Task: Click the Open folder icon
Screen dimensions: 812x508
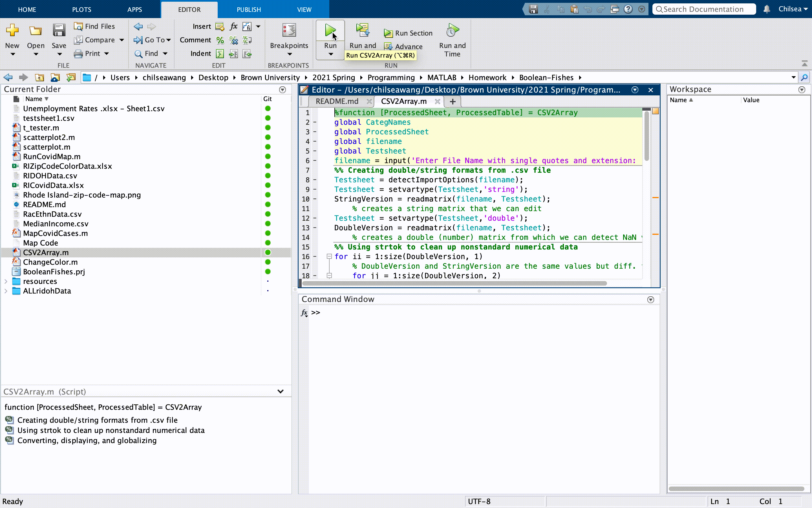Action: [x=35, y=30]
